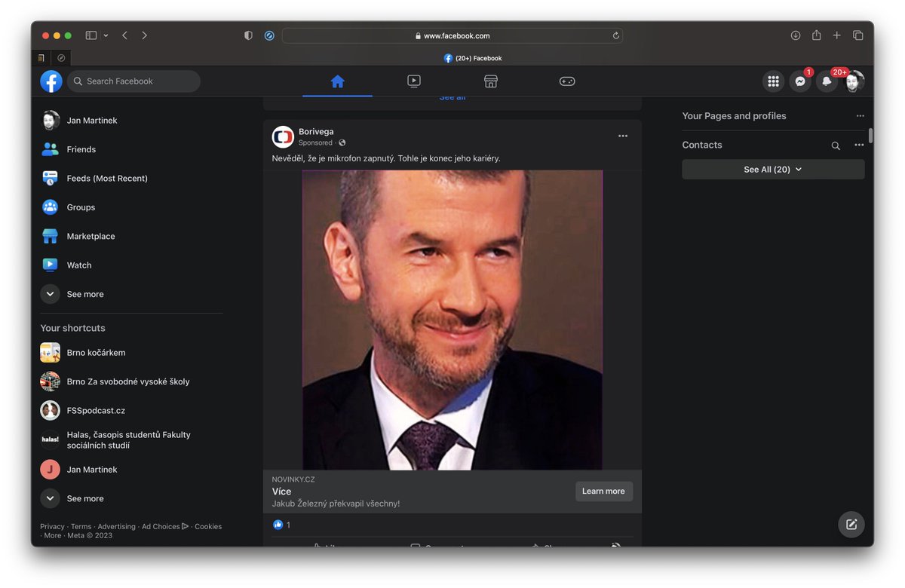This screenshot has height=588, width=905.
Task: Open the notifications bell
Action: pos(827,81)
